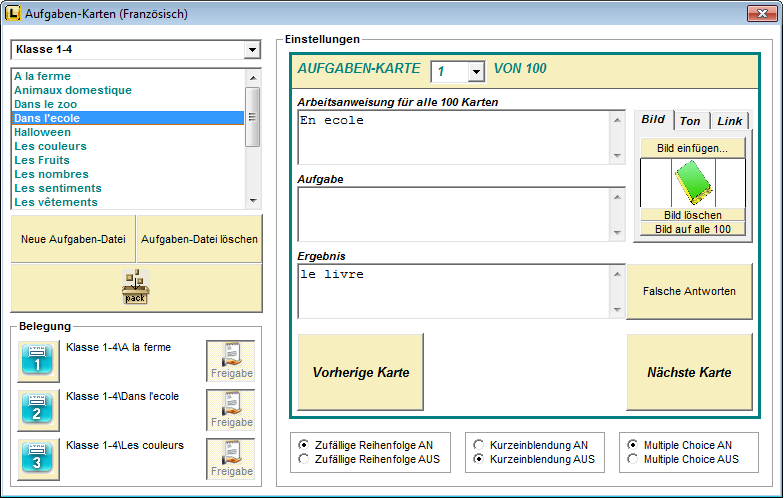This screenshot has height=498, width=784.
Task: Click Freigabe icon for Dans l'ecole
Action: click(x=231, y=410)
